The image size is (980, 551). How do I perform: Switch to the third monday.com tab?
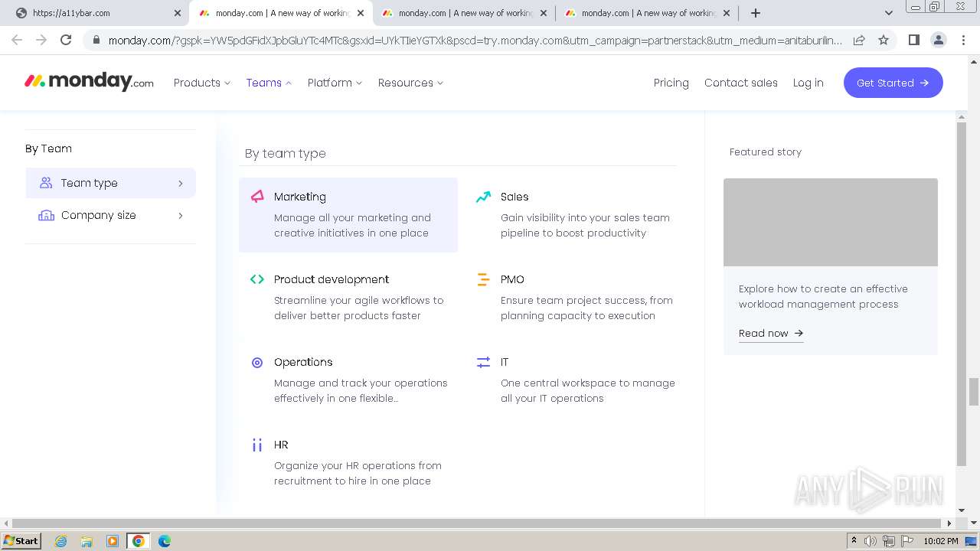pyautogui.click(x=464, y=13)
